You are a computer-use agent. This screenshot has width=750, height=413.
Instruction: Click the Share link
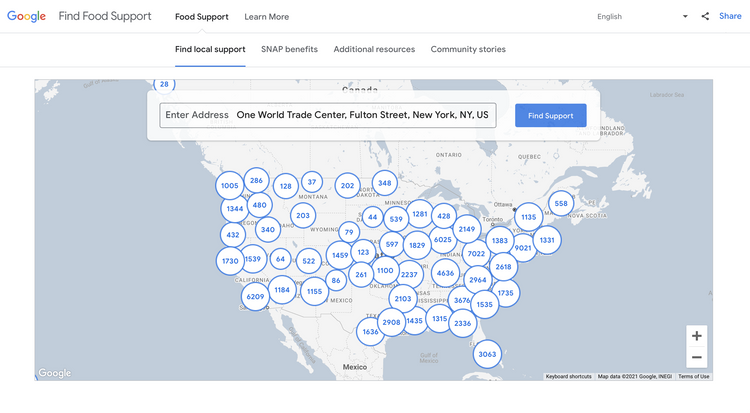pyautogui.click(x=730, y=16)
